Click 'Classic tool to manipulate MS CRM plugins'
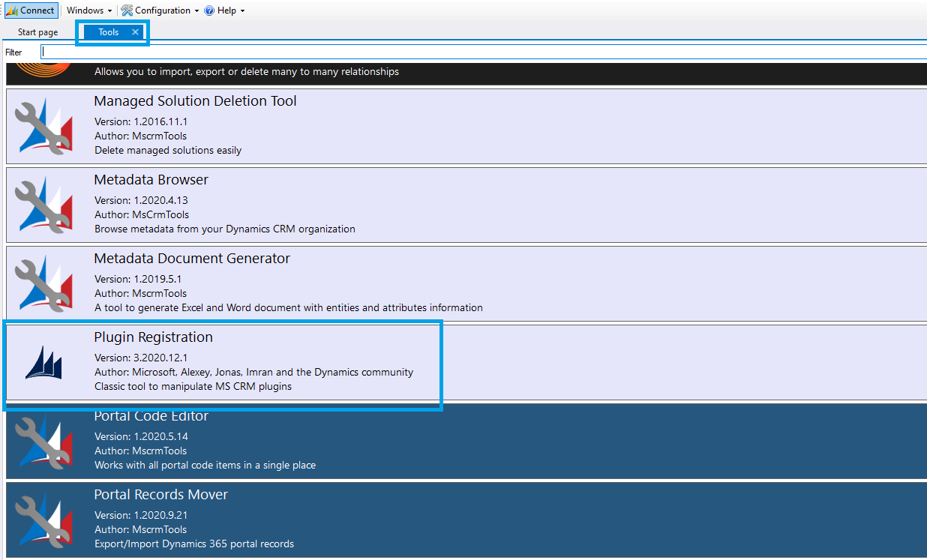Viewport: 927px width, 560px height. [x=193, y=386]
